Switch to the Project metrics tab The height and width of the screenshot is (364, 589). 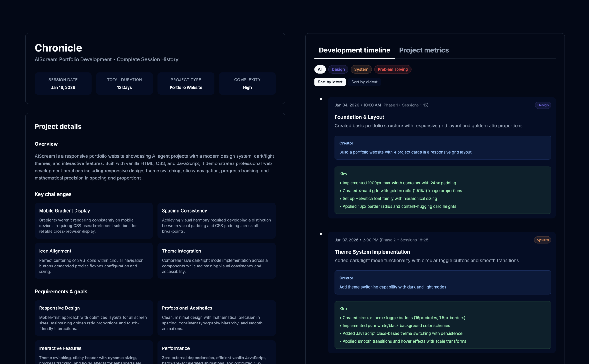(424, 50)
